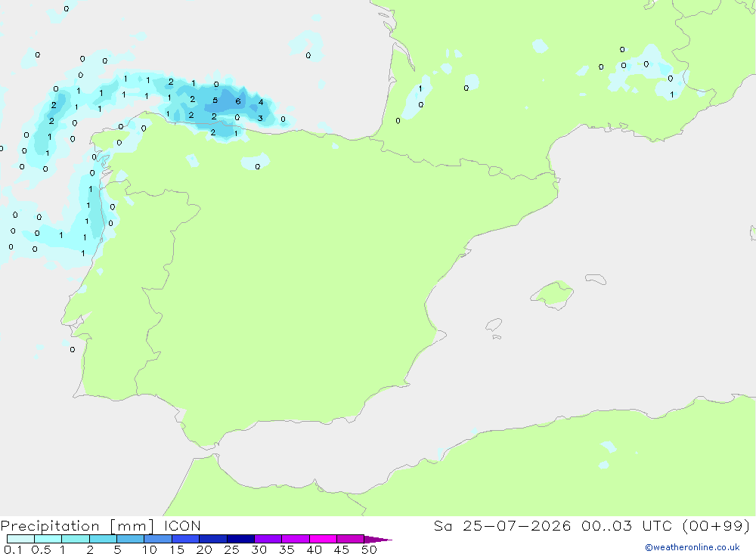Click the '(00+99)' forecast offset text

click(x=716, y=526)
